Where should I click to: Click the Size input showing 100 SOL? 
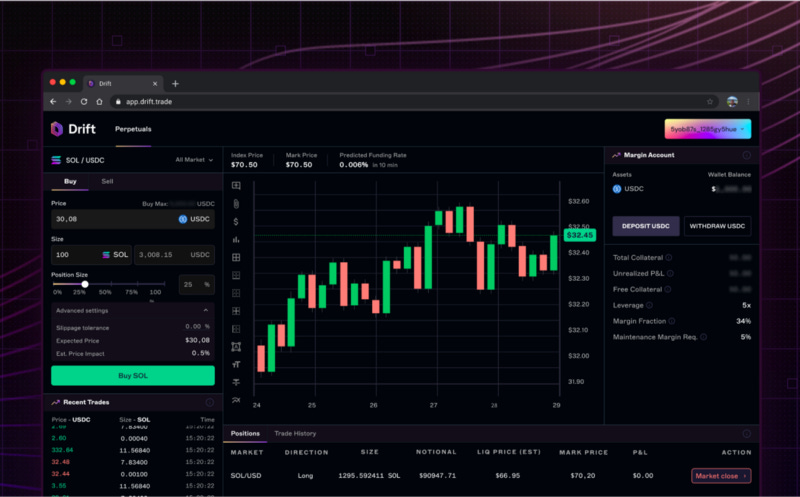[x=91, y=255]
